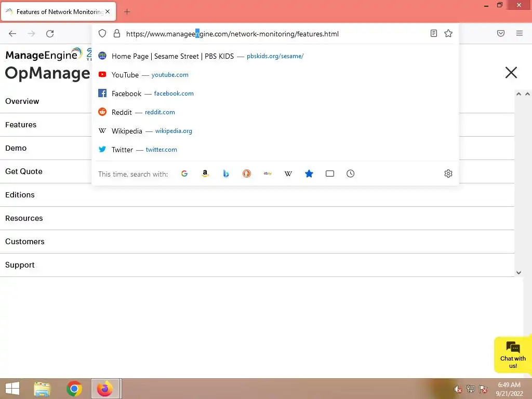Bookmark this page with the star icon
This screenshot has height=399, width=532.
click(x=448, y=33)
